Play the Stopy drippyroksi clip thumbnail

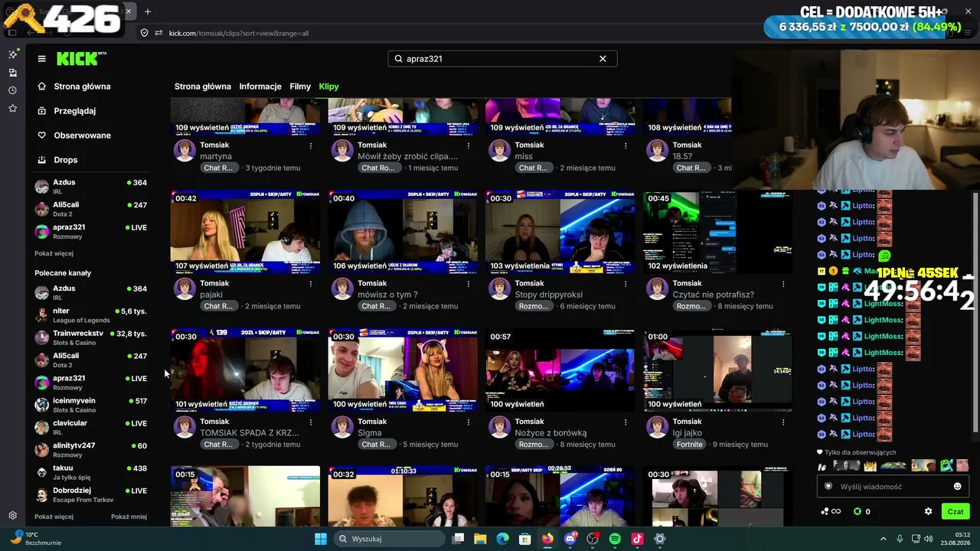click(x=560, y=232)
